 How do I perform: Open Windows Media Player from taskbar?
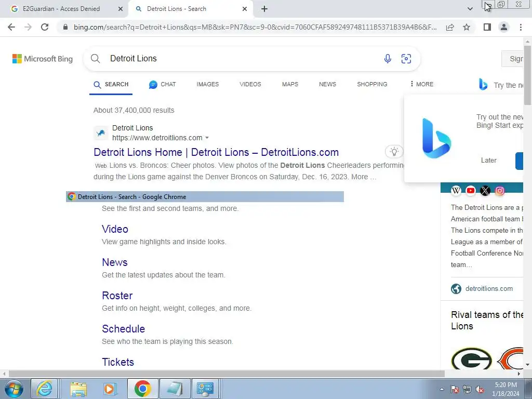coord(109,389)
